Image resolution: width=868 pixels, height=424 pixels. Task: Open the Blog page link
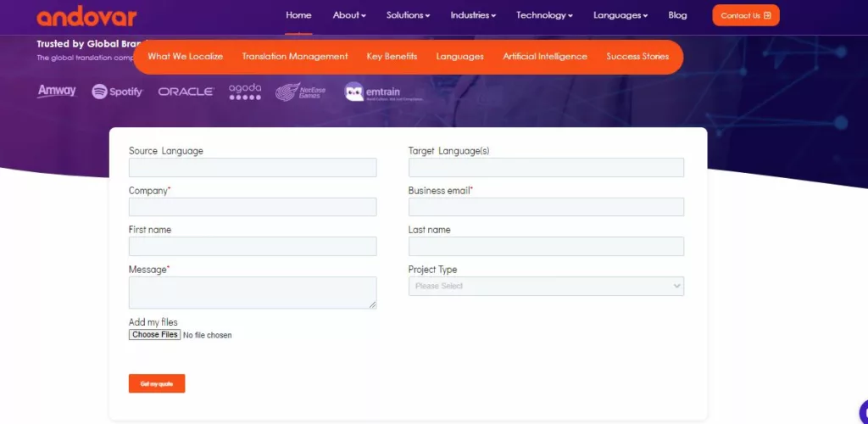(677, 15)
